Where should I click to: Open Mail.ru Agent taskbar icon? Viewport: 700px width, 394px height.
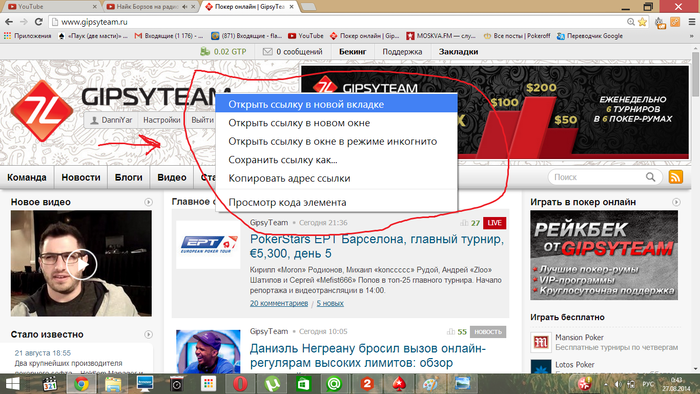coord(334,384)
